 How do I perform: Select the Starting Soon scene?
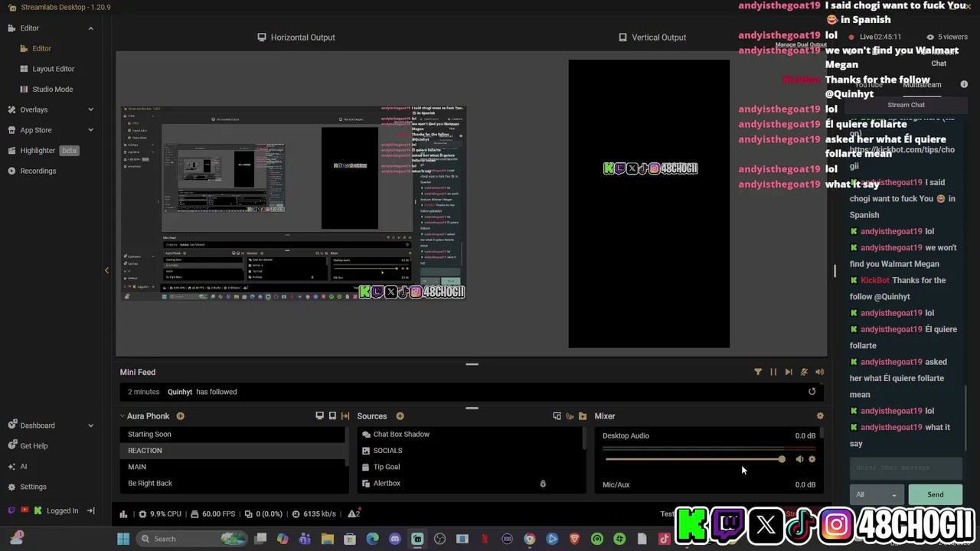point(232,435)
